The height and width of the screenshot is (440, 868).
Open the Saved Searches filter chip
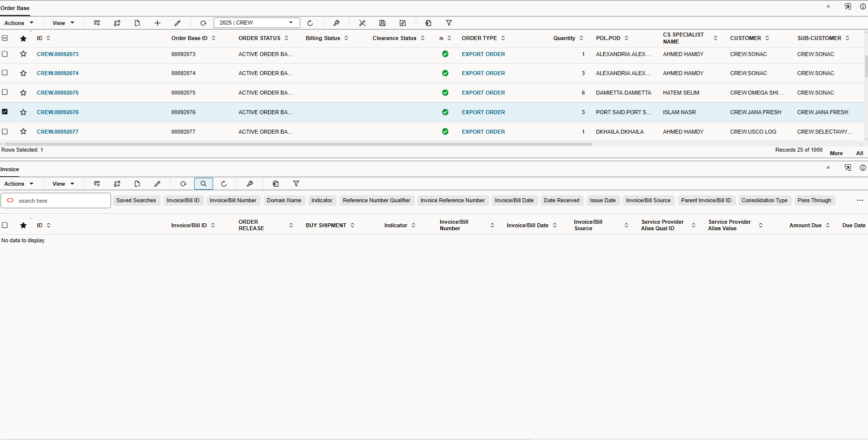coord(136,200)
